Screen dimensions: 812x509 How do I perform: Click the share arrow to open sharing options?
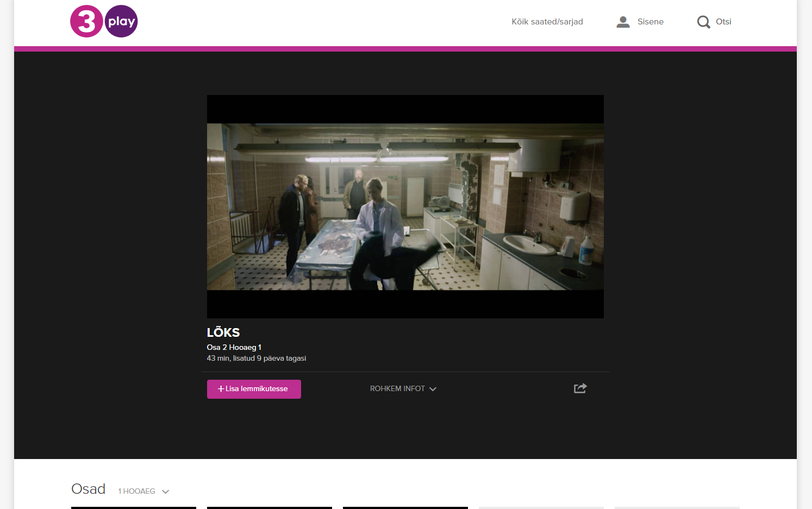[580, 388]
